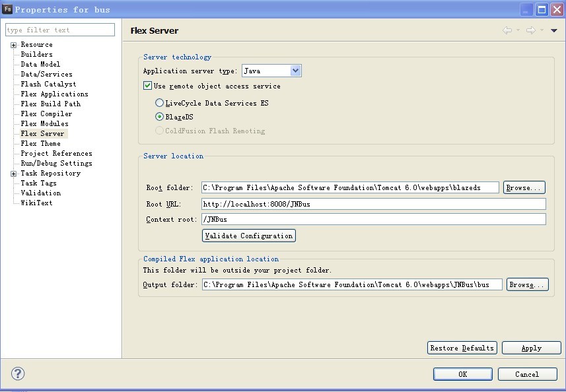Viewport: 566px width, 392px height.
Task: Toggle Use remote object access service checkbox
Action: click(147, 86)
